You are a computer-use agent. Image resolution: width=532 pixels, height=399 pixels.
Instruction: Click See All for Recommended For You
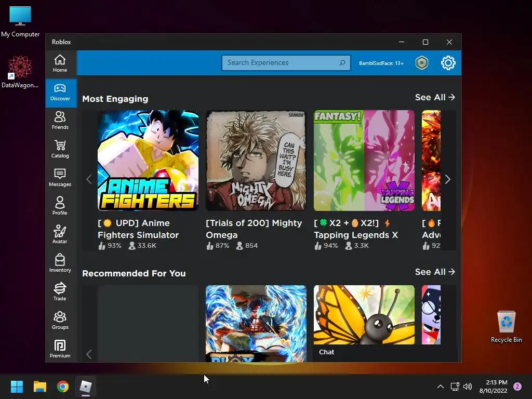point(435,272)
